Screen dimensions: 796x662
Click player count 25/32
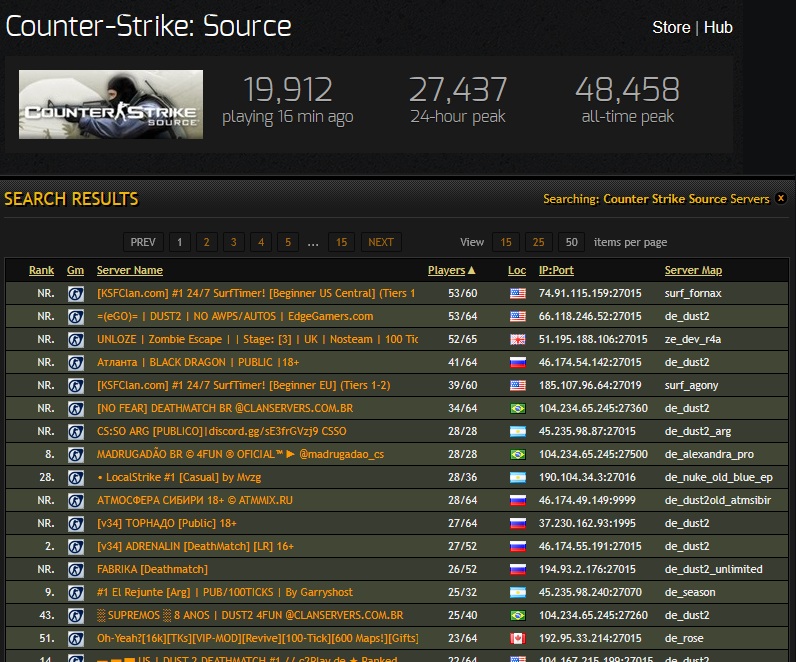pos(462,592)
